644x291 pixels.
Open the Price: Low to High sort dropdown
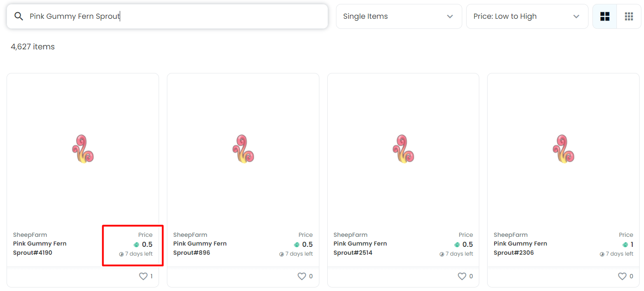pyautogui.click(x=527, y=17)
